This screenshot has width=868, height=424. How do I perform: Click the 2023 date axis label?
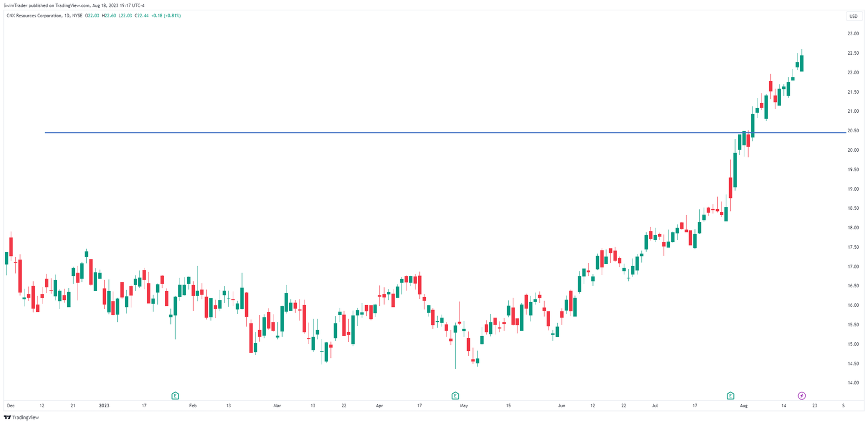pyautogui.click(x=104, y=406)
